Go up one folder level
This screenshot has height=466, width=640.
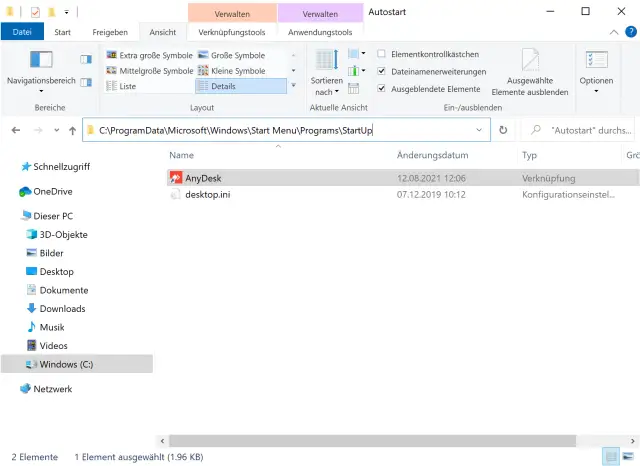click(73, 130)
